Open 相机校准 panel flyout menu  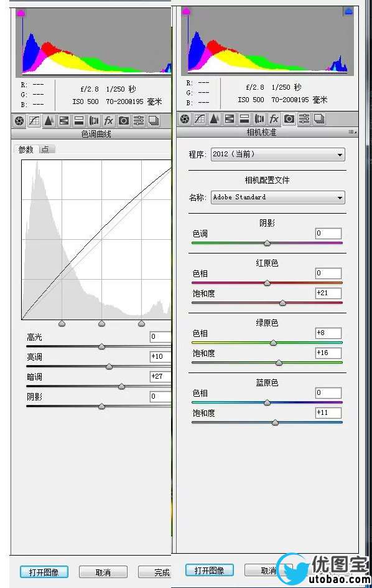[352, 131]
